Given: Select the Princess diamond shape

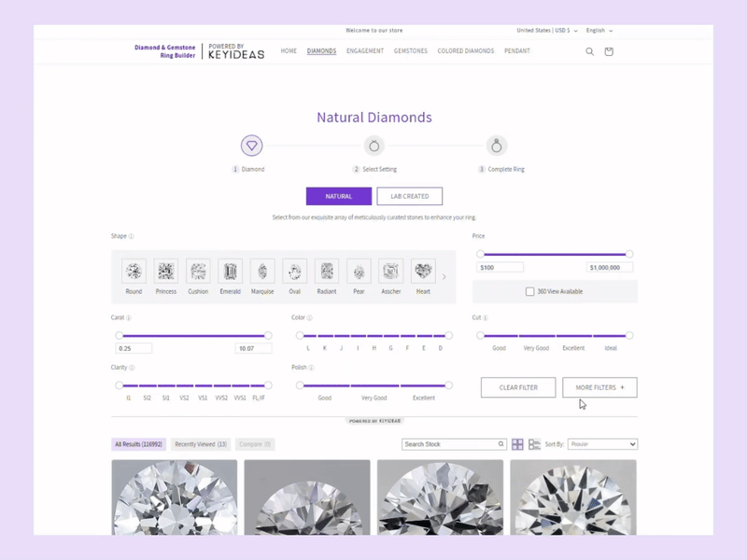Looking at the screenshot, I should [x=166, y=277].
